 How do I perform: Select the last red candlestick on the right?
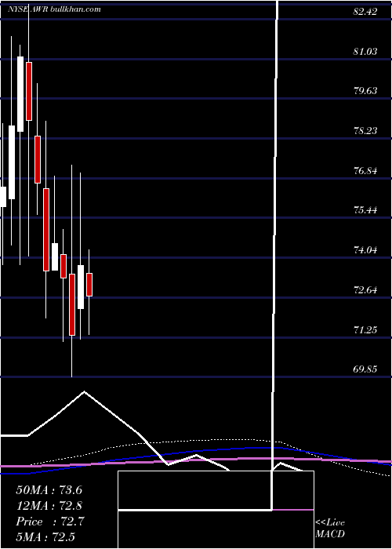coord(89,284)
